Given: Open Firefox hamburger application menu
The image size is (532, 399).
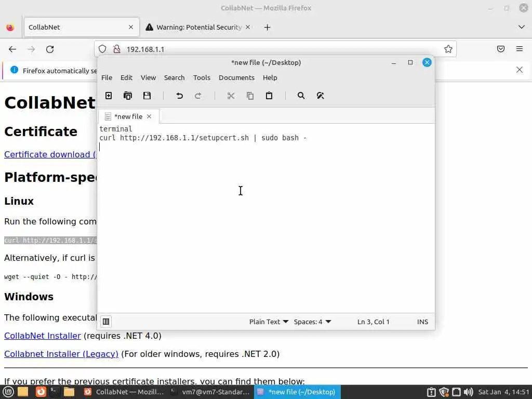Looking at the screenshot, I should pos(520,49).
